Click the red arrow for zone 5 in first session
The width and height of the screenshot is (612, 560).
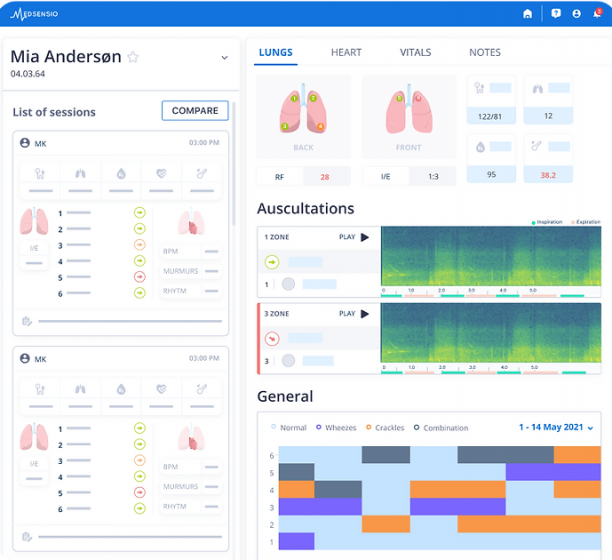[x=139, y=277]
